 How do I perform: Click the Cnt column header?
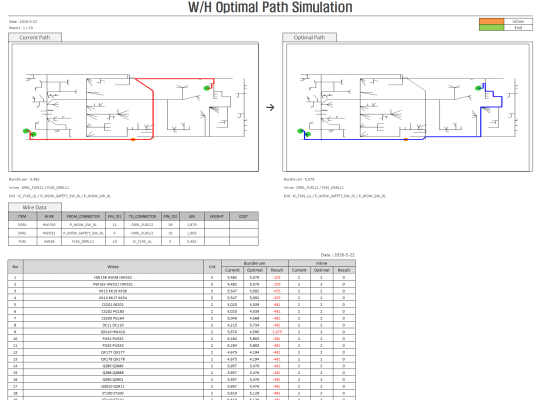[x=212, y=267]
